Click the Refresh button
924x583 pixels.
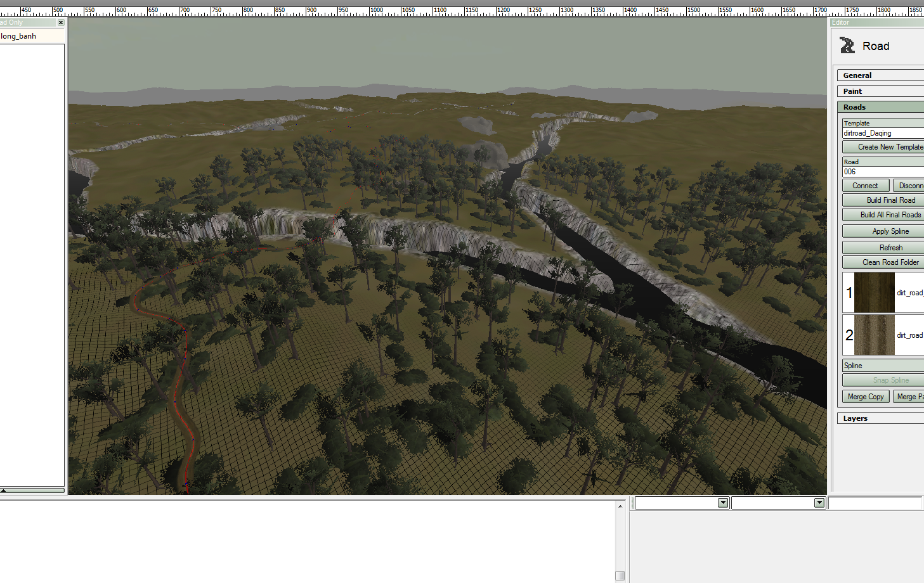[883, 248]
